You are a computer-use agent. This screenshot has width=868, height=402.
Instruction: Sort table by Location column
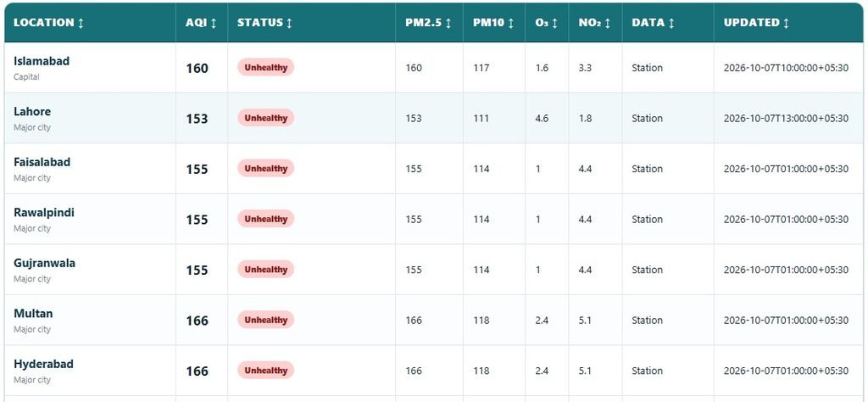point(48,23)
